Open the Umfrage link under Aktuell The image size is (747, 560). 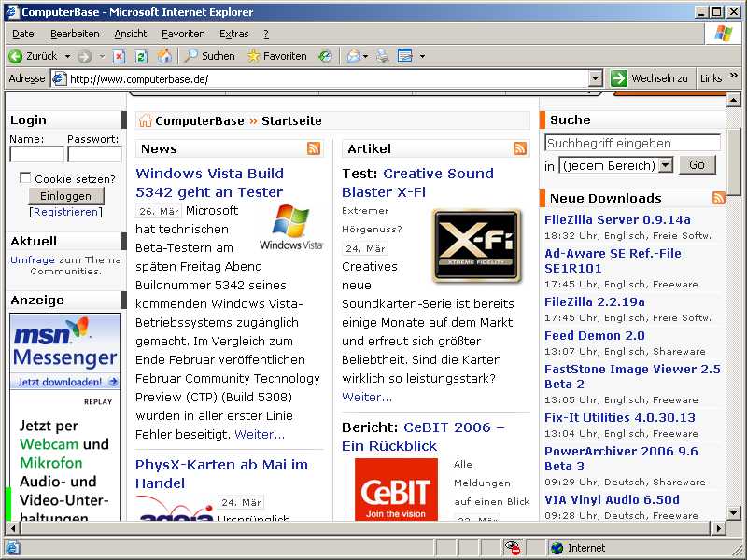click(33, 260)
